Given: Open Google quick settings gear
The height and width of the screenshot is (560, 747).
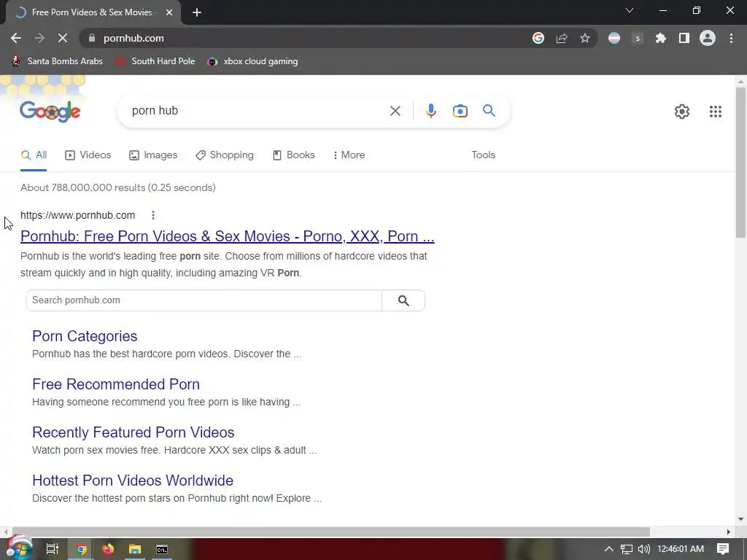Looking at the screenshot, I should point(682,112).
